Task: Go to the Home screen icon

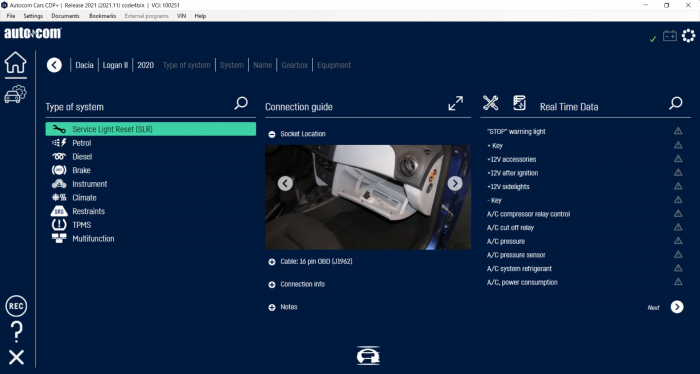Action: [16, 62]
